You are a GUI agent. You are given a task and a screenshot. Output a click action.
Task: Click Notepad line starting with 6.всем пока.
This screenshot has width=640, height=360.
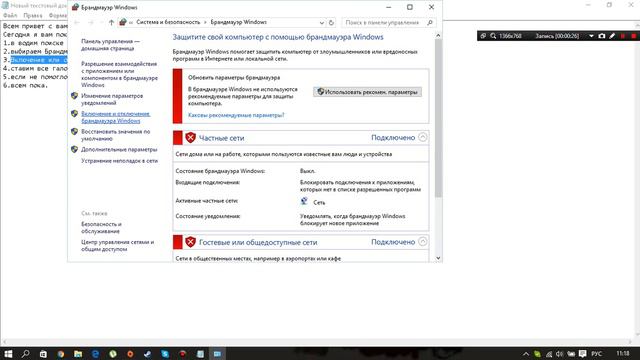[25, 85]
